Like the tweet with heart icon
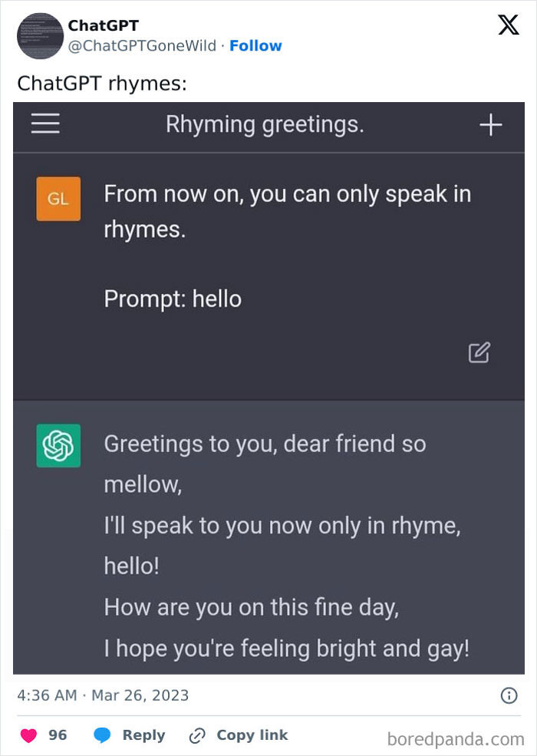This screenshot has width=537, height=756. pos(29,735)
